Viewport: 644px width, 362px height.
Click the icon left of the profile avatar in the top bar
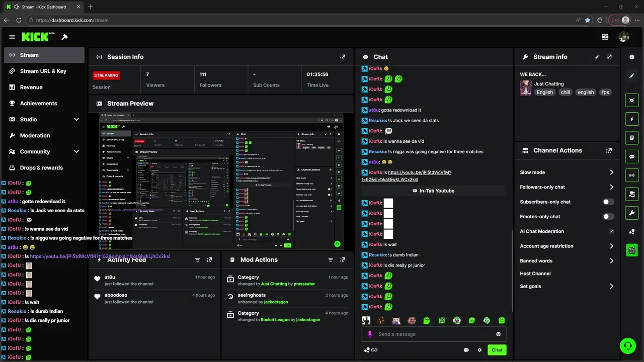point(605,37)
